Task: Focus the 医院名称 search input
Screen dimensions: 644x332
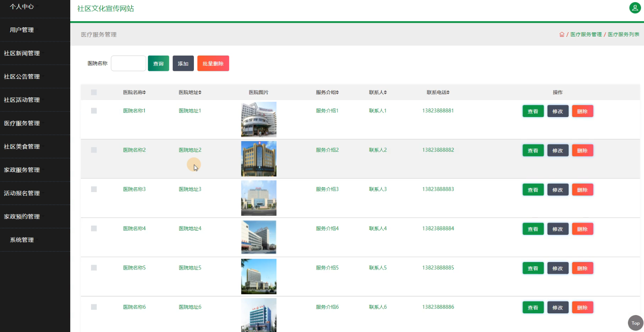Action: [128, 64]
